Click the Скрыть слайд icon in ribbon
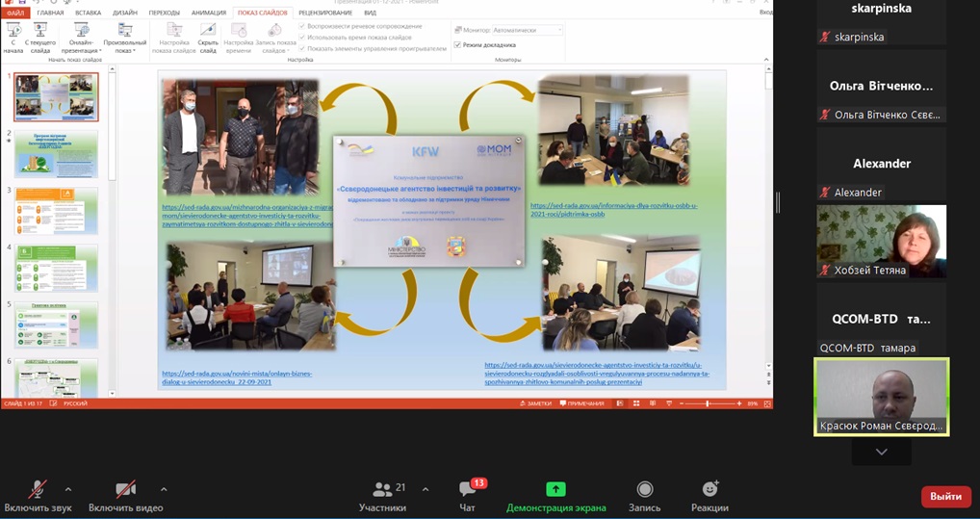This screenshot has width=980, height=519. click(208, 38)
